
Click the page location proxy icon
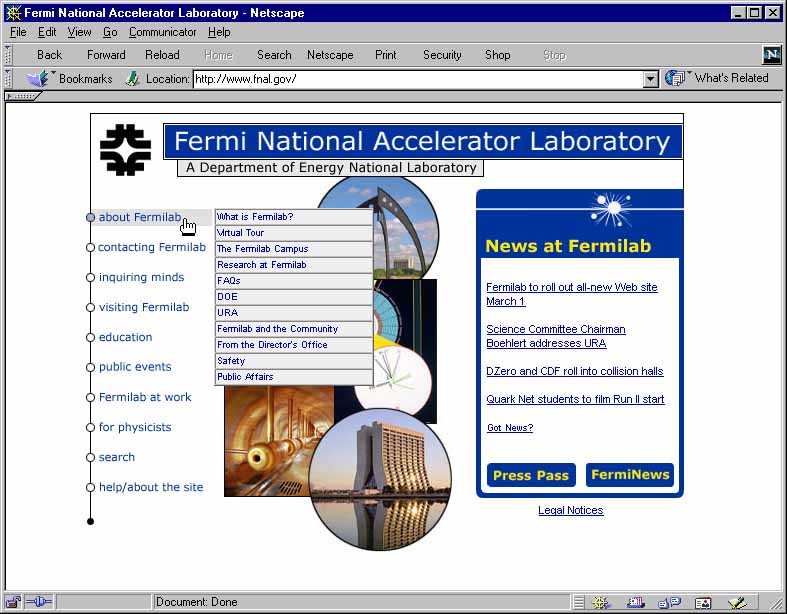click(133, 79)
